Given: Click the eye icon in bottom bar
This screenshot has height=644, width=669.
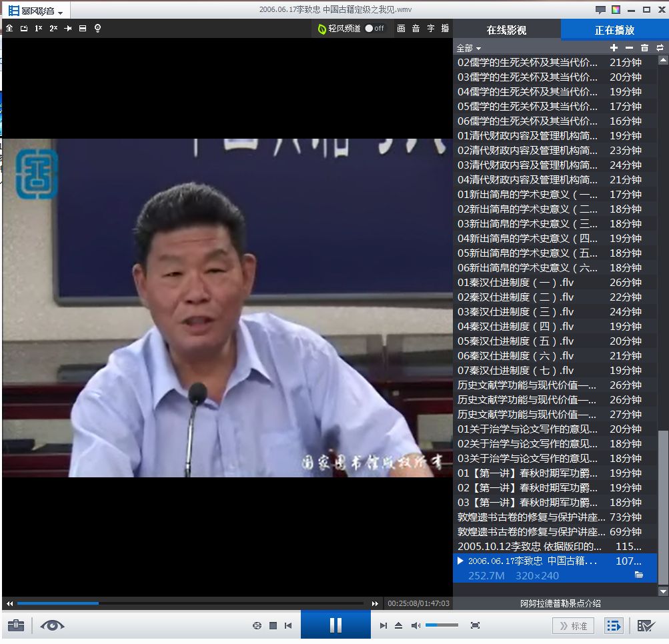Looking at the screenshot, I should click(53, 625).
